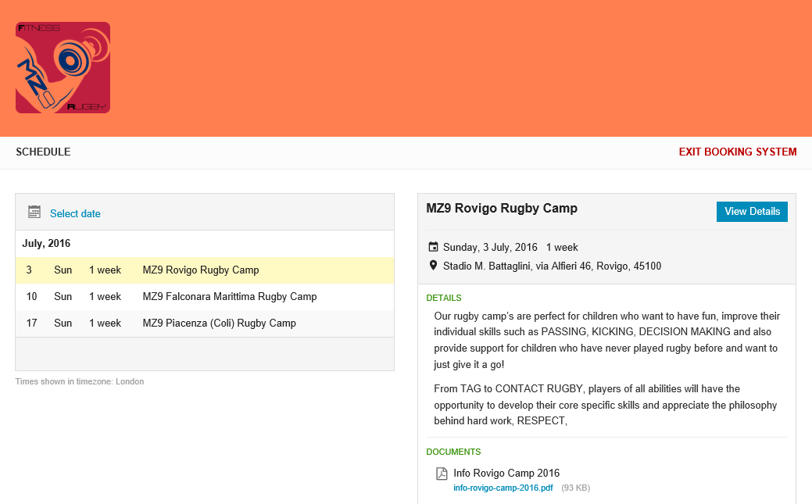This screenshot has height=504, width=812.
Task: Click the July, 2016 month header
Action: [48, 244]
